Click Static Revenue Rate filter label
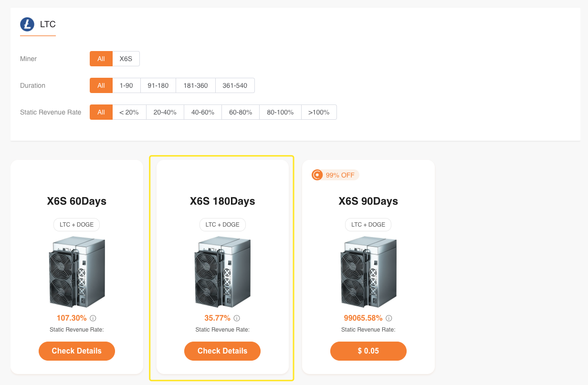 pyautogui.click(x=51, y=112)
